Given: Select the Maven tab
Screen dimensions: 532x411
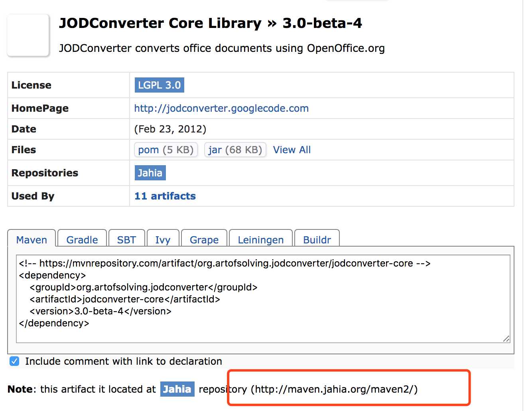Looking at the screenshot, I should pyautogui.click(x=32, y=239).
